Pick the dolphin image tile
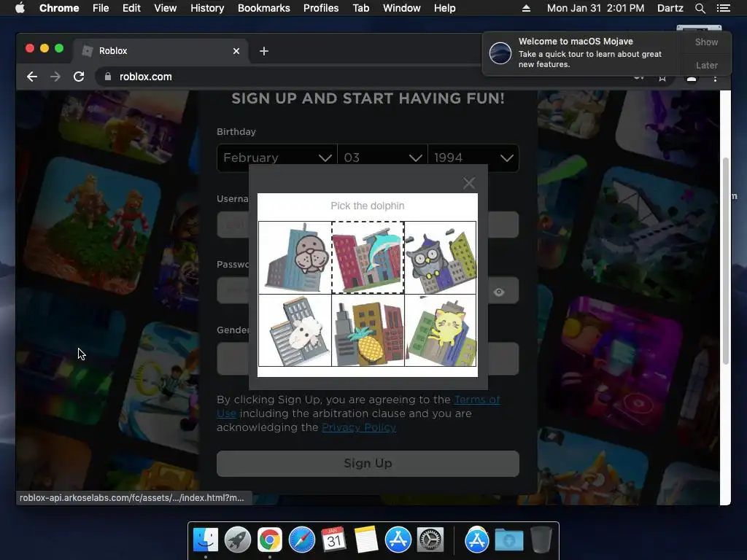The width and height of the screenshot is (747, 560). pyautogui.click(x=368, y=257)
